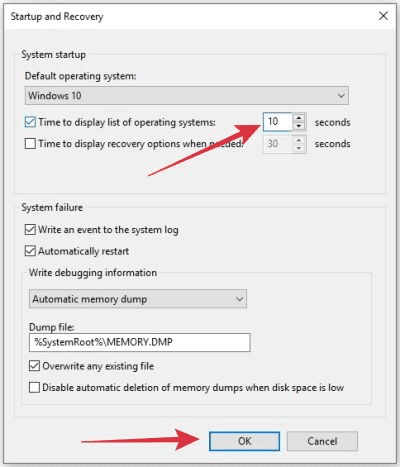This screenshot has height=467, width=400.
Task: Enable Time to display recovery options checkbox
Action: click(x=30, y=144)
